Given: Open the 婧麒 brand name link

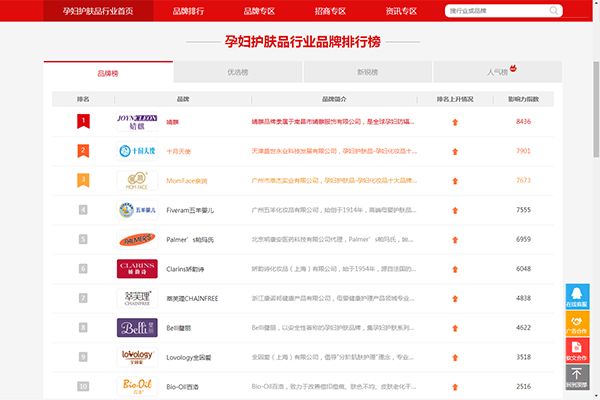Looking at the screenshot, I should (x=173, y=122).
